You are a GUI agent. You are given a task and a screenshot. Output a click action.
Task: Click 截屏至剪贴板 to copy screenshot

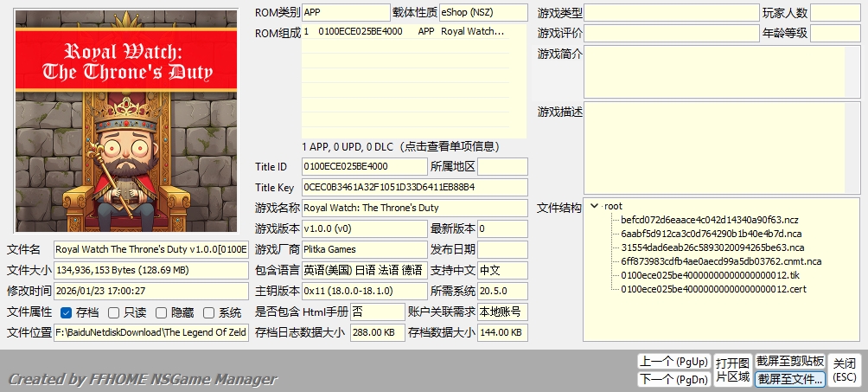click(x=789, y=361)
